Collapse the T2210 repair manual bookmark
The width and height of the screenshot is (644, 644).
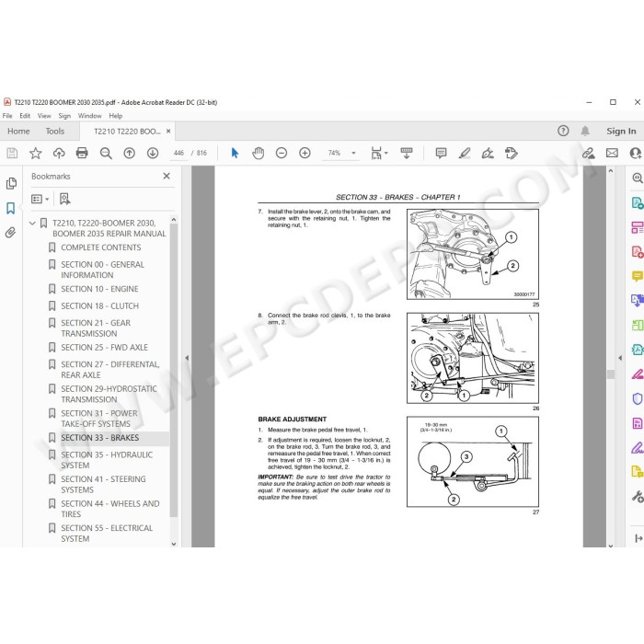(x=32, y=224)
